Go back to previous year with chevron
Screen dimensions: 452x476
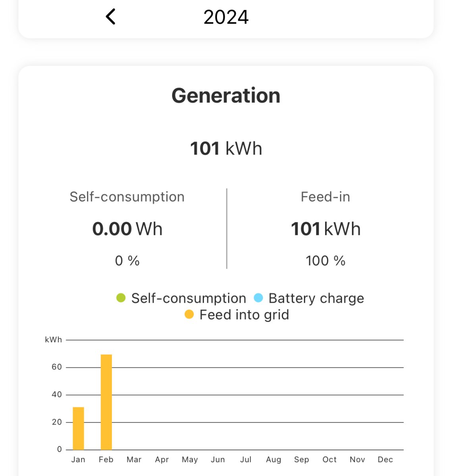click(111, 17)
